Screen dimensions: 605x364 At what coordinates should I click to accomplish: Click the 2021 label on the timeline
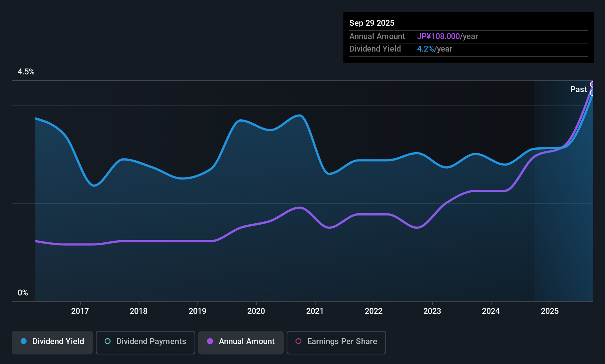pyautogui.click(x=315, y=311)
